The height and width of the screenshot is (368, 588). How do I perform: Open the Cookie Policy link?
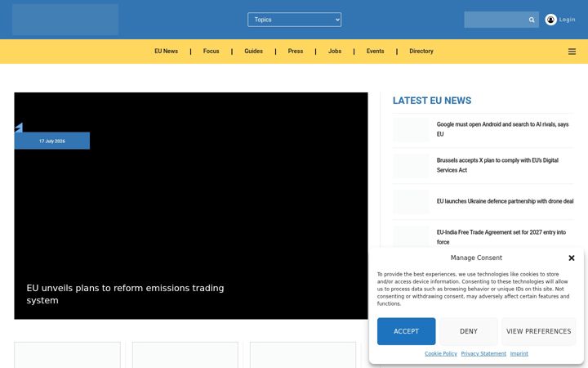(441, 354)
